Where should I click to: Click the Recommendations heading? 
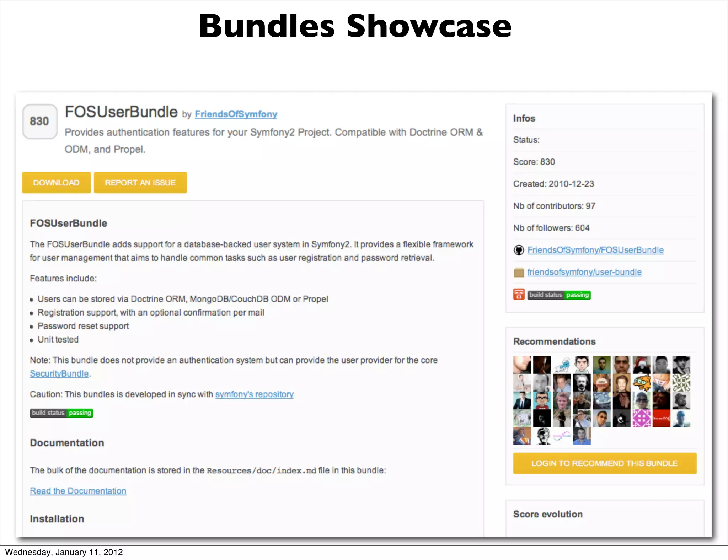click(x=555, y=341)
